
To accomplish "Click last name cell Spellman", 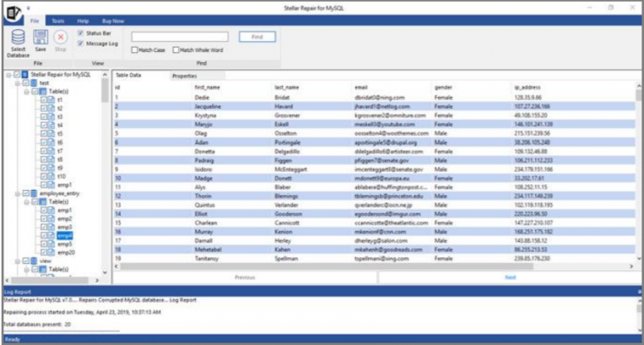I will tap(286, 259).
